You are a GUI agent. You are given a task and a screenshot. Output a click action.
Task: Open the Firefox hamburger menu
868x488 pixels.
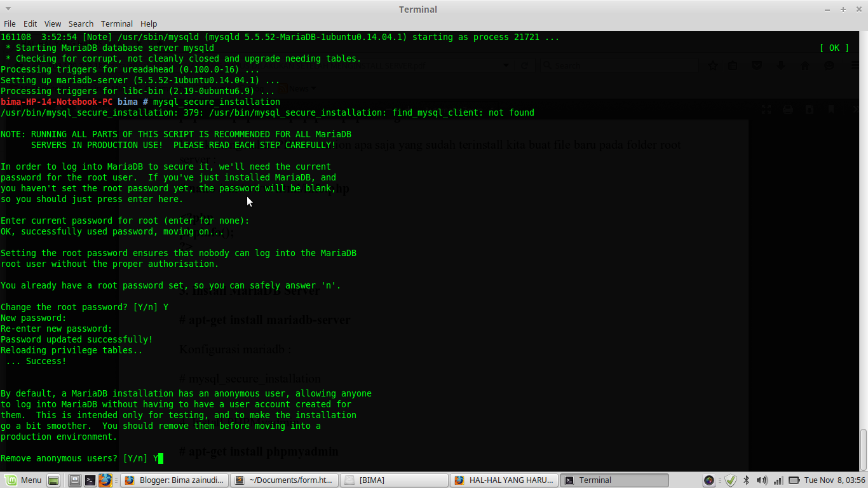tap(855, 65)
